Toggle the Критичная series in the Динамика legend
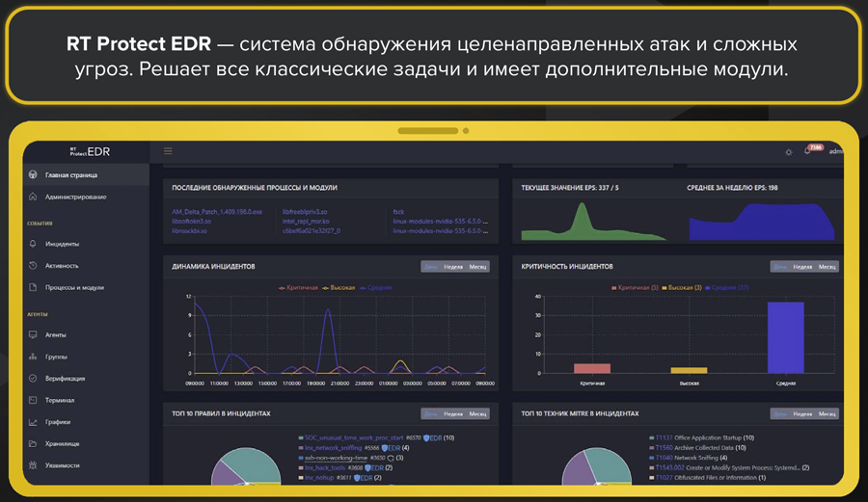The image size is (868, 502). 298,287
